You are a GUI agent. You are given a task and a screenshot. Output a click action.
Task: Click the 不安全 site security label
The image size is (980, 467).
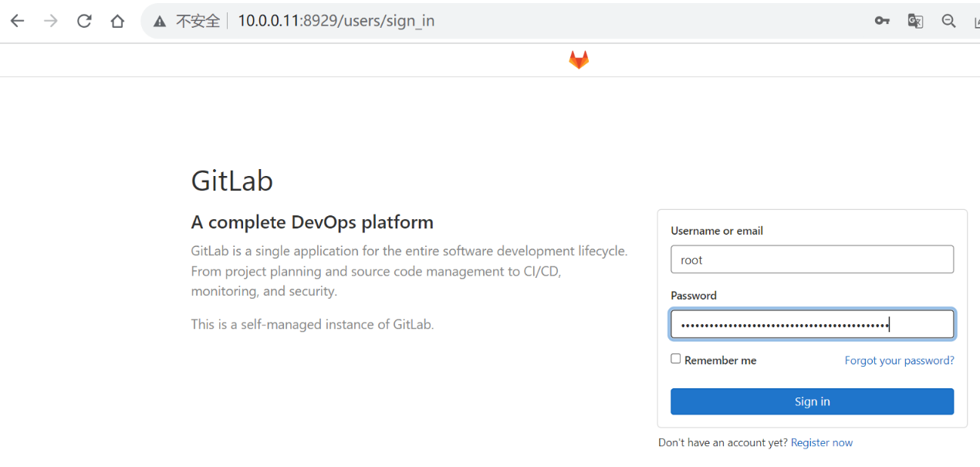(x=198, y=21)
